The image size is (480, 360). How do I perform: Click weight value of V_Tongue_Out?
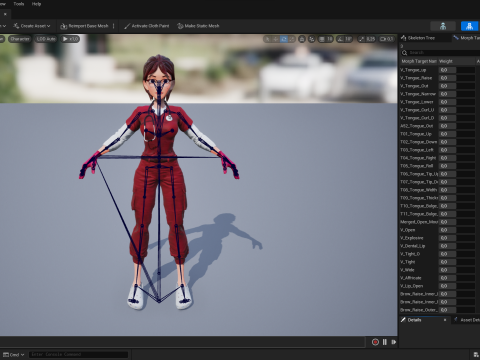(448, 86)
